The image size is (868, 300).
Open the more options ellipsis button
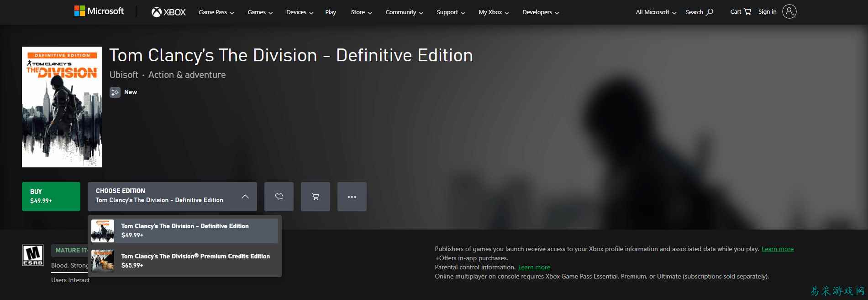(x=352, y=197)
